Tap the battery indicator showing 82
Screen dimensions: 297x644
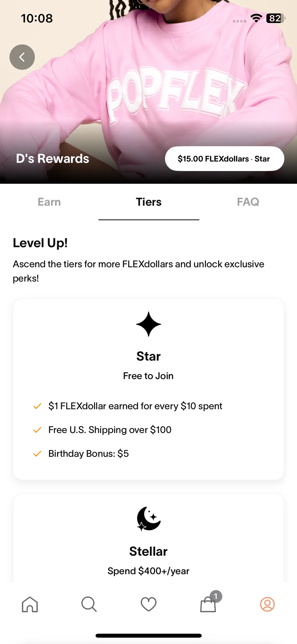(x=276, y=18)
